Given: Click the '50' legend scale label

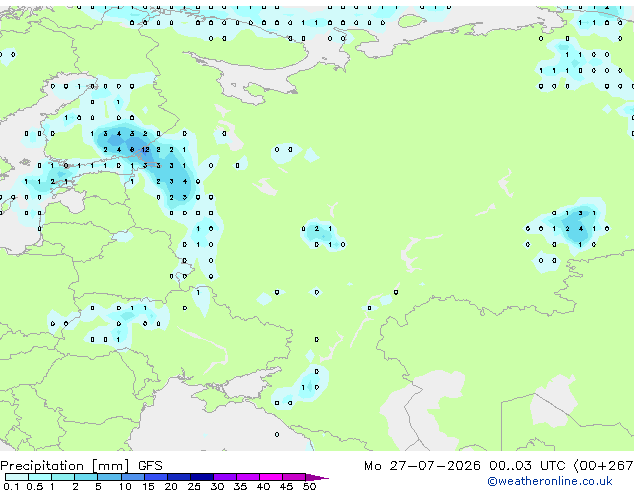Looking at the screenshot, I should (309, 486).
